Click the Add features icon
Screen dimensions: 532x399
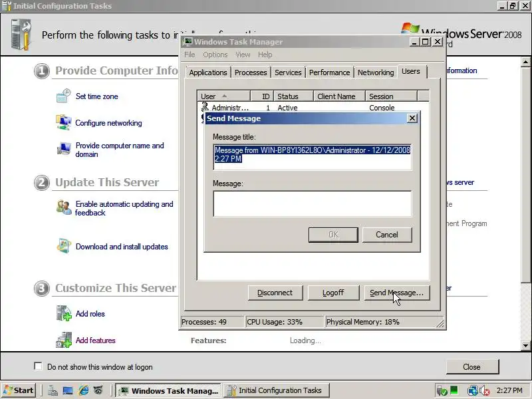point(64,340)
